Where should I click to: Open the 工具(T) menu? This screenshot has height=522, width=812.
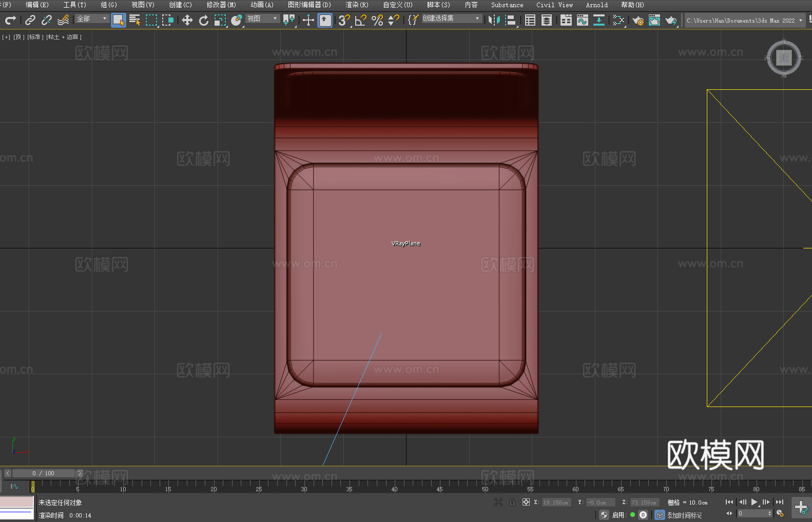click(74, 5)
